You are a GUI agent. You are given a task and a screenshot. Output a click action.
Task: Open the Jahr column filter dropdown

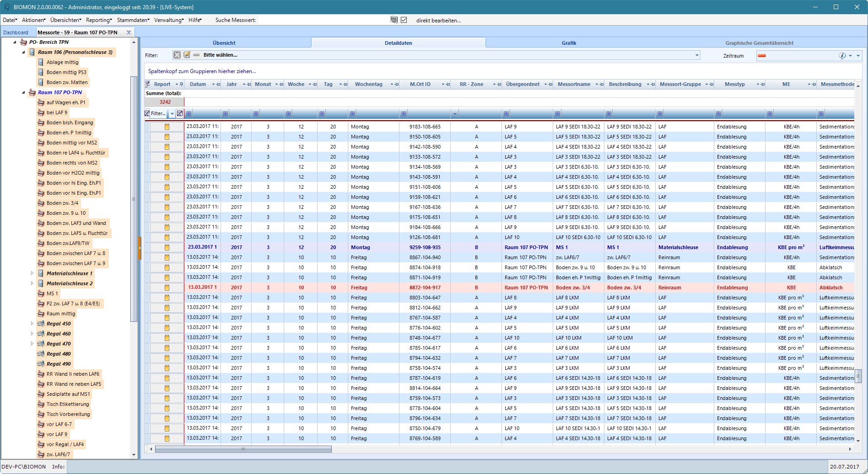[x=244, y=84]
